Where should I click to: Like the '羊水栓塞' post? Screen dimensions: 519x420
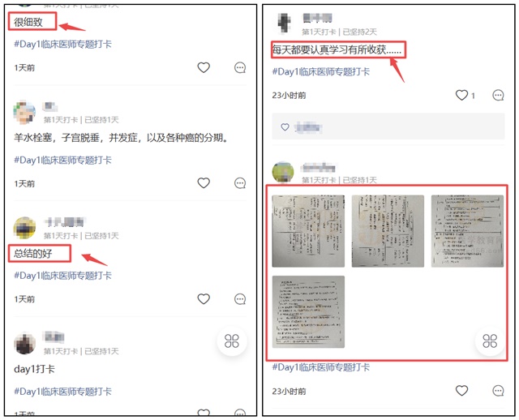pyautogui.click(x=204, y=183)
